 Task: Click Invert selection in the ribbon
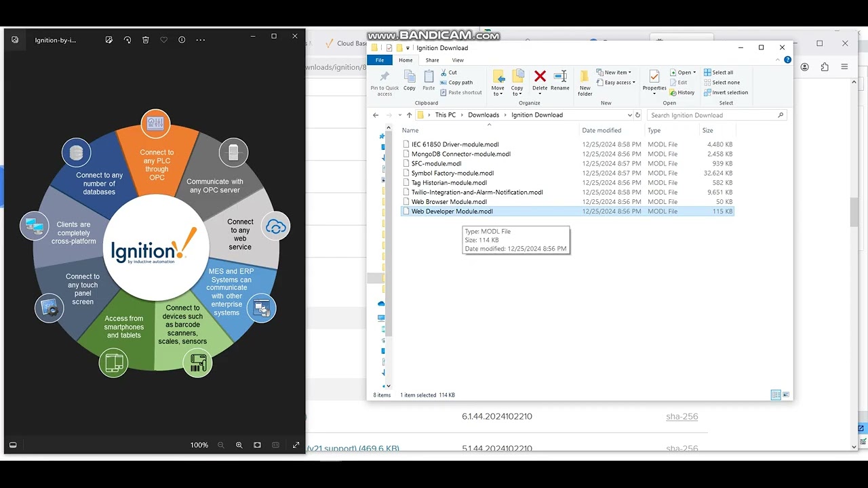(x=726, y=93)
